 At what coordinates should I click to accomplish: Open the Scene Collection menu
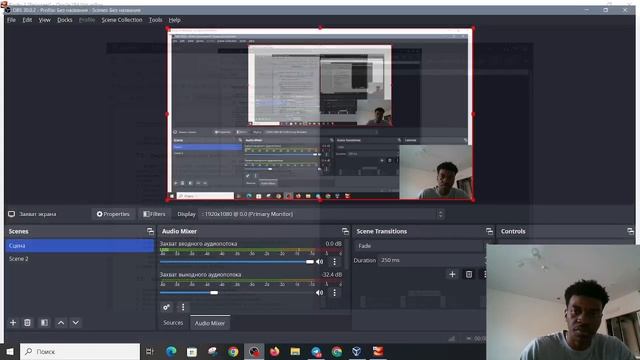click(x=122, y=20)
